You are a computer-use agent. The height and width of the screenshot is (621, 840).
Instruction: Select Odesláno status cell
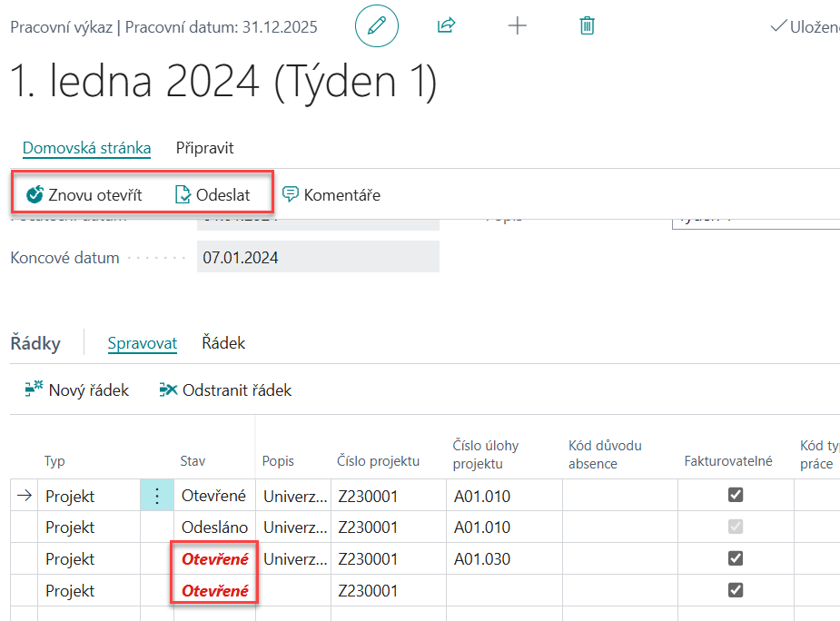214,527
